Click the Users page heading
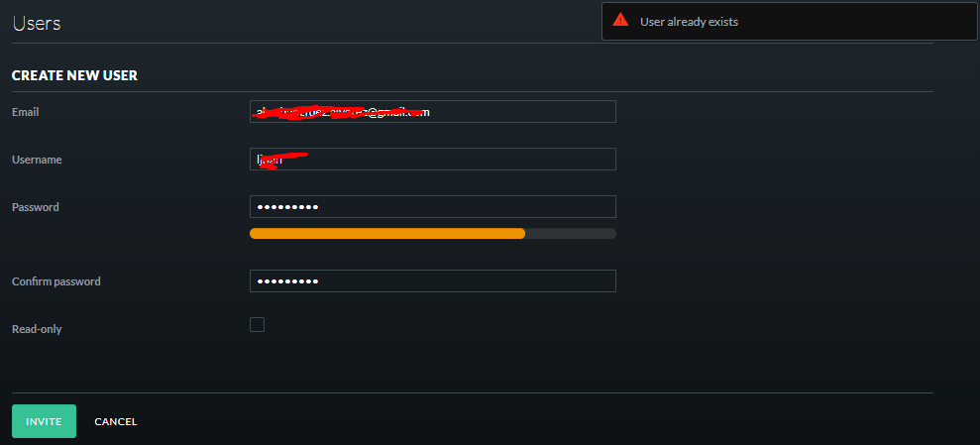The width and height of the screenshot is (980, 445). tap(37, 23)
